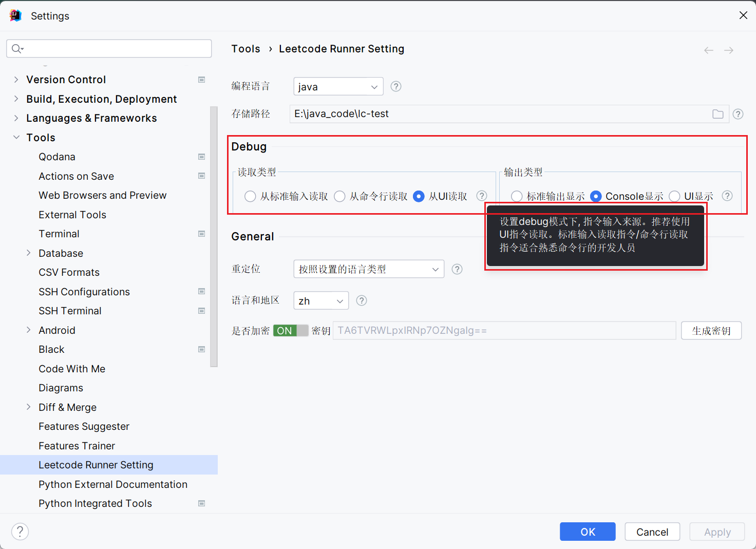Click the search magnifier icon in settings
Viewport: 756px width, 549px height.
click(17, 48)
